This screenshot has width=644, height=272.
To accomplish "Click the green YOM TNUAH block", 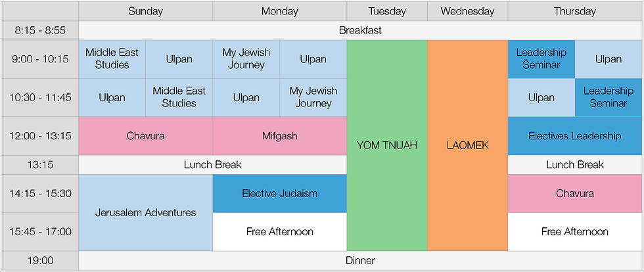I will (386, 145).
